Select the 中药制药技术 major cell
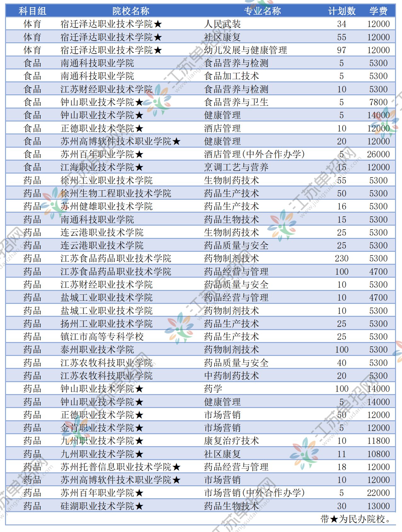Viewport: 402px width, 532px height. pos(232,376)
